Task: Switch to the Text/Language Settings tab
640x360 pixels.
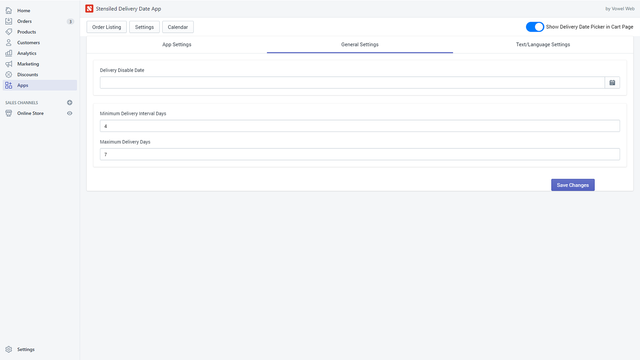Action: point(543,44)
